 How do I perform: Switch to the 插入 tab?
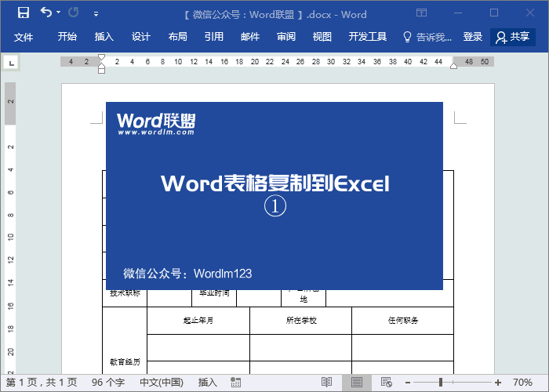tap(104, 37)
